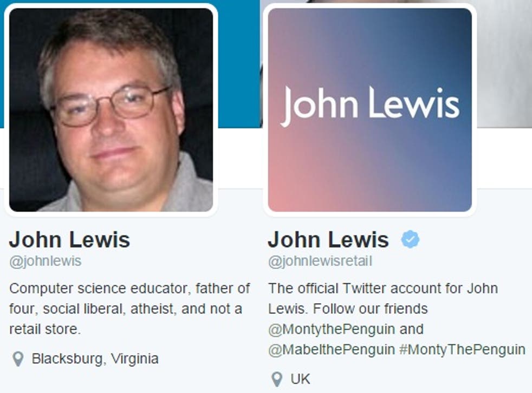Visit the @MontythePenguin mention

(332, 329)
